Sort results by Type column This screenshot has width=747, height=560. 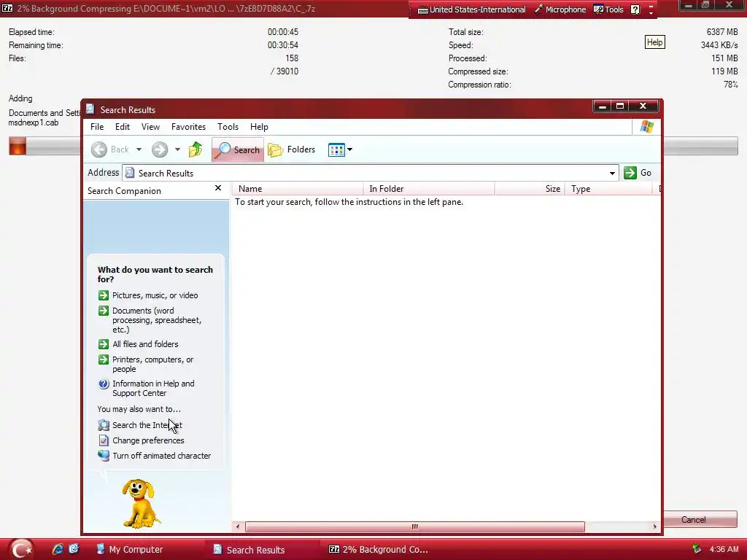[x=608, y=189]
